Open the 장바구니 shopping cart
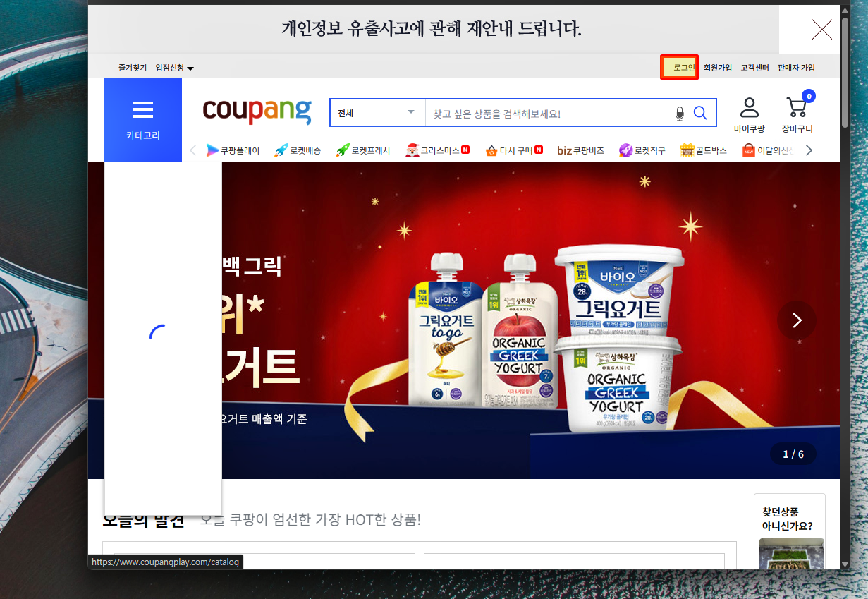Screen dimensions: 868x599 tap(797, 116)
